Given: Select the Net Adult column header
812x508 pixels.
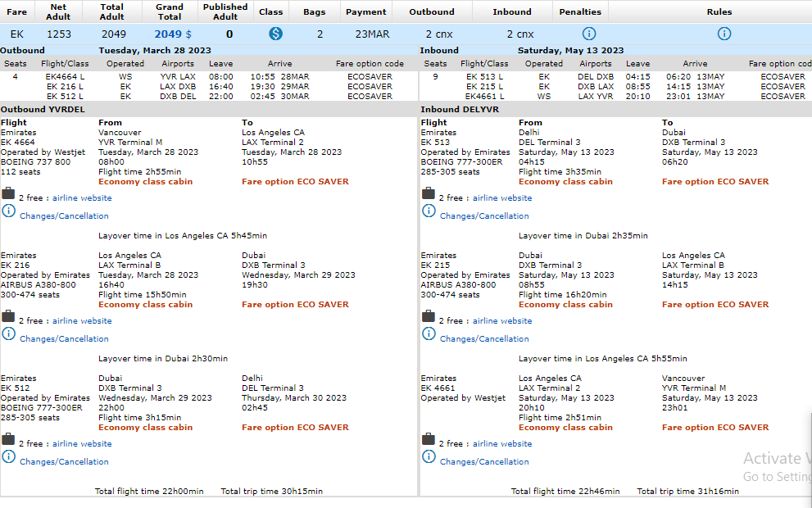Looking at the screenshot, I should tap(59, 11).
